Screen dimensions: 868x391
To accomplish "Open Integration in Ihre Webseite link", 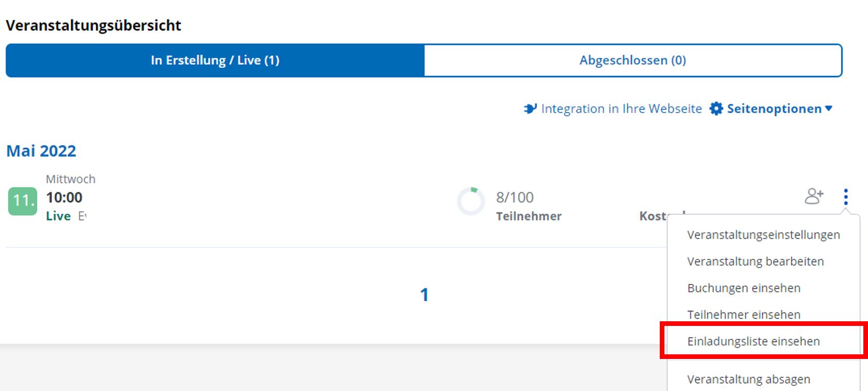I will click(x=621, y=108).
